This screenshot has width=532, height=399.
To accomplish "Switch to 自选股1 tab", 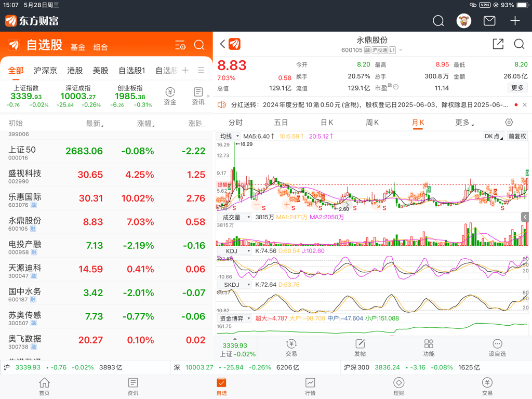I will click(132, 70).
